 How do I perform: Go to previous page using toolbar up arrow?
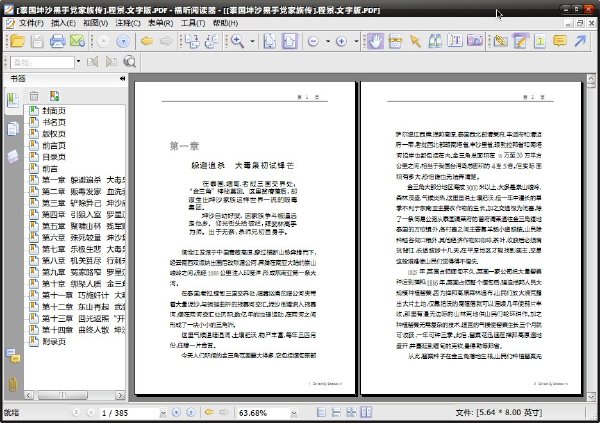[x=103, y=41]
